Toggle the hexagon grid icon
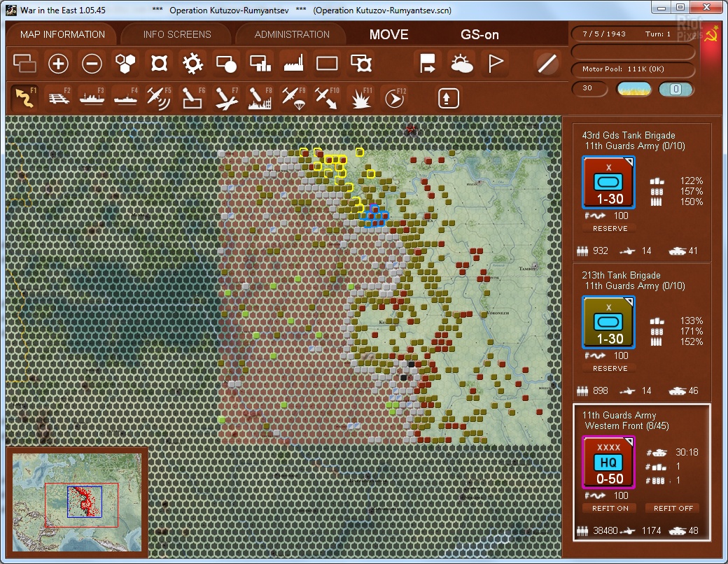728x564 pixels. click(125, 64)
